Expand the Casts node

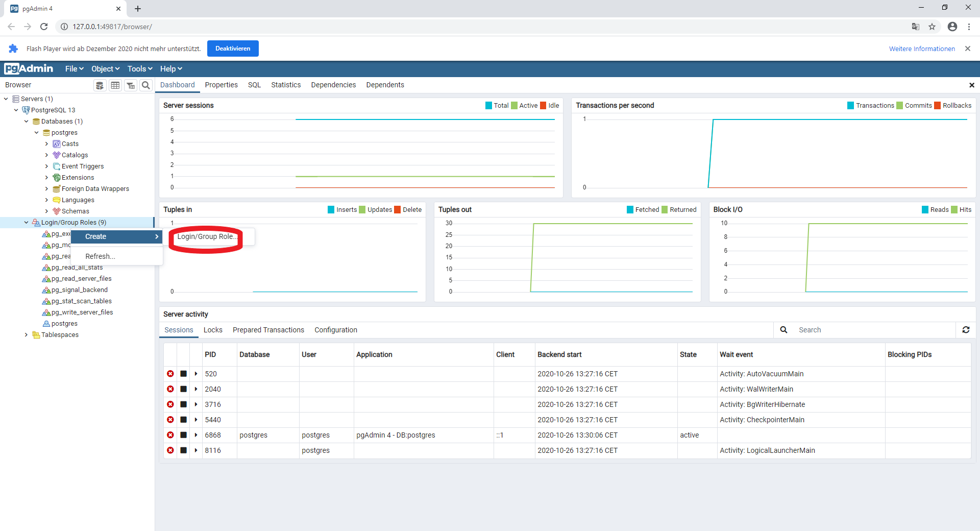(x=47, y=144)
